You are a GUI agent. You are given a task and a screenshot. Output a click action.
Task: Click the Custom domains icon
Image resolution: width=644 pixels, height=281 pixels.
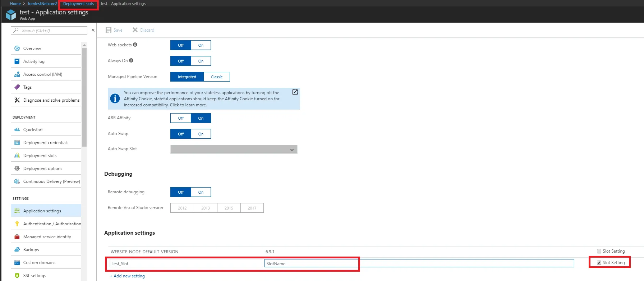tap(17, 263)
